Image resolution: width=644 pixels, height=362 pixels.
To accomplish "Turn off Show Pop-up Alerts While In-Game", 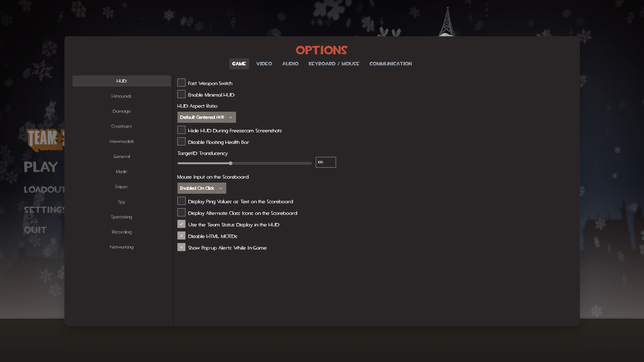I will [181, 247].
